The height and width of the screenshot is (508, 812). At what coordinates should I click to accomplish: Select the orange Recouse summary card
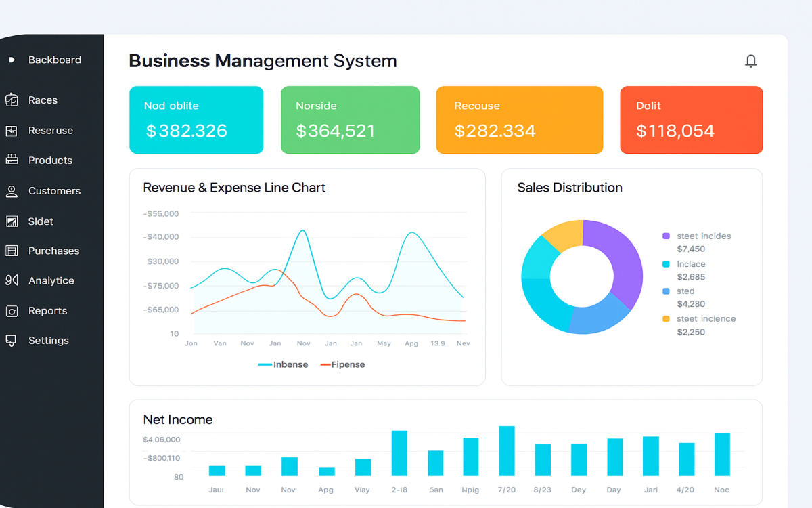[x=519, y=120]
